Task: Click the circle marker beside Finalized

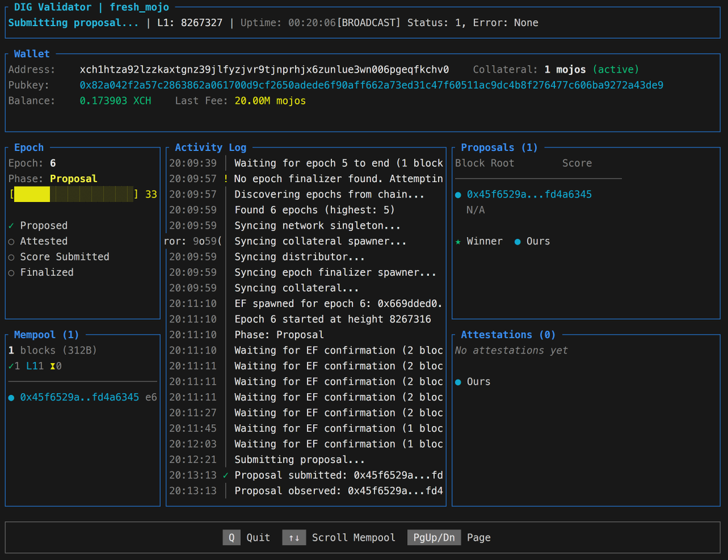Action: (12, 272)
